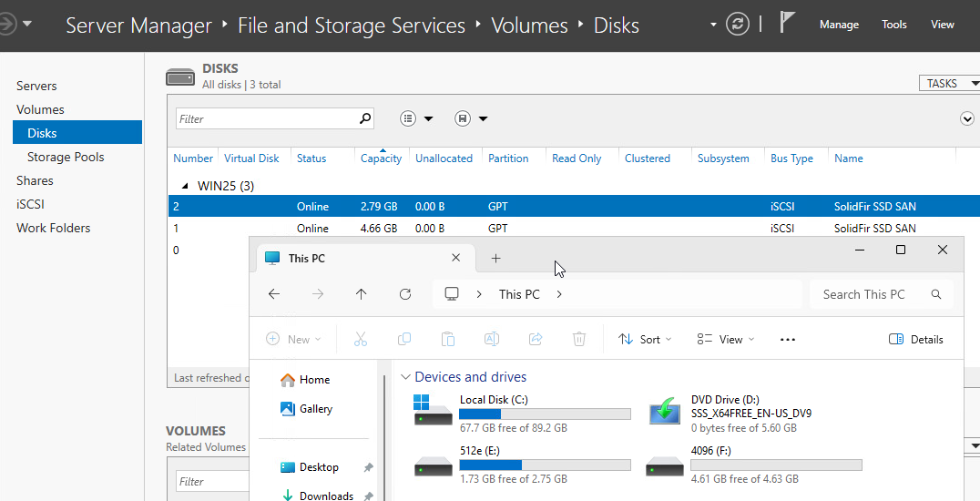Select disk 1 row with 4.66 GB capacity
The width and height of the screenshot is (980, 501).
(574, 229)
